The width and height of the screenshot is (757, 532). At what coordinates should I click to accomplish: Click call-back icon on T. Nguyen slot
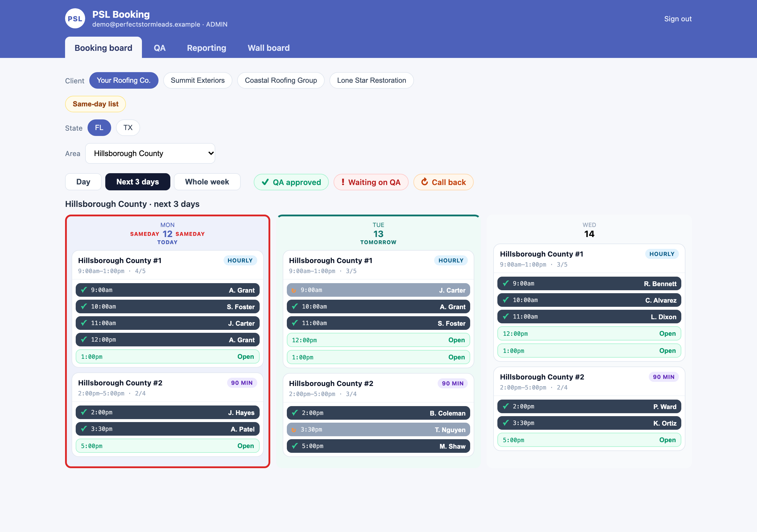click(x=294, y=430)
